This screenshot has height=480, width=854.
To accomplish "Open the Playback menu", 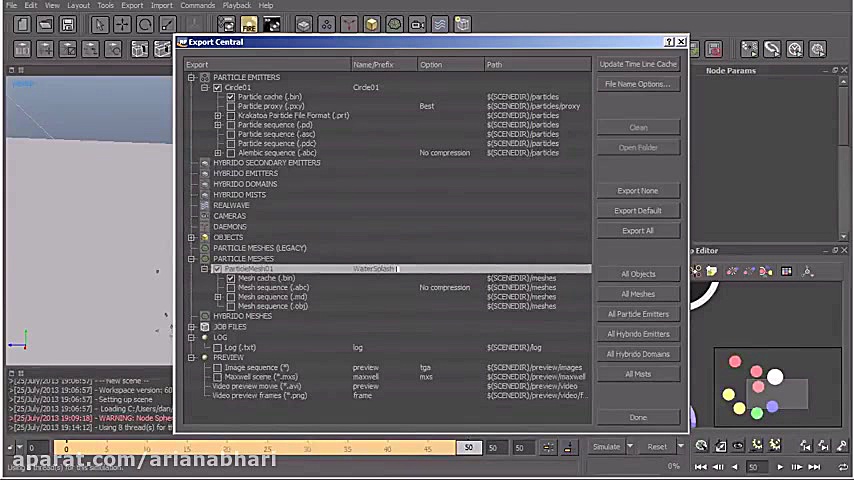I will pos(237,5).
